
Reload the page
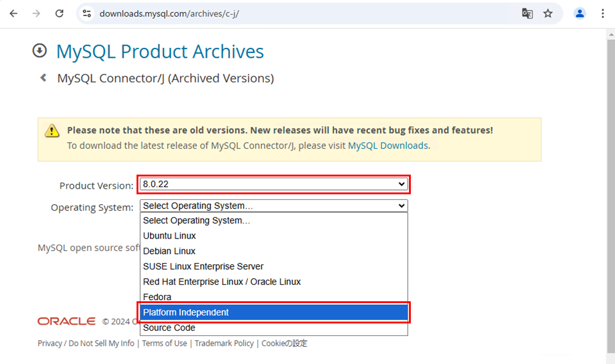pyautogui.click(x=59, y=14)
